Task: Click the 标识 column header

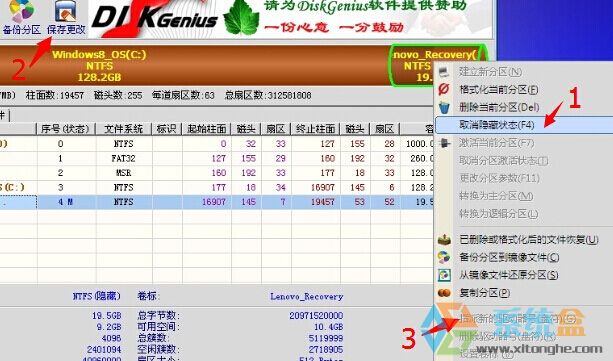Action: pyautogui.click(x=167, y=129)
